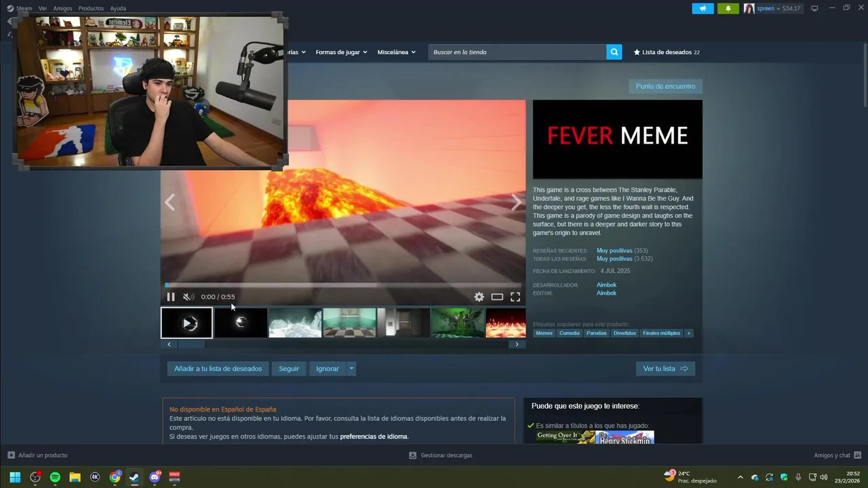Screen dimensions: 868x488
Task: Open the Henry Stickmin game capsule
Action: 625,437
